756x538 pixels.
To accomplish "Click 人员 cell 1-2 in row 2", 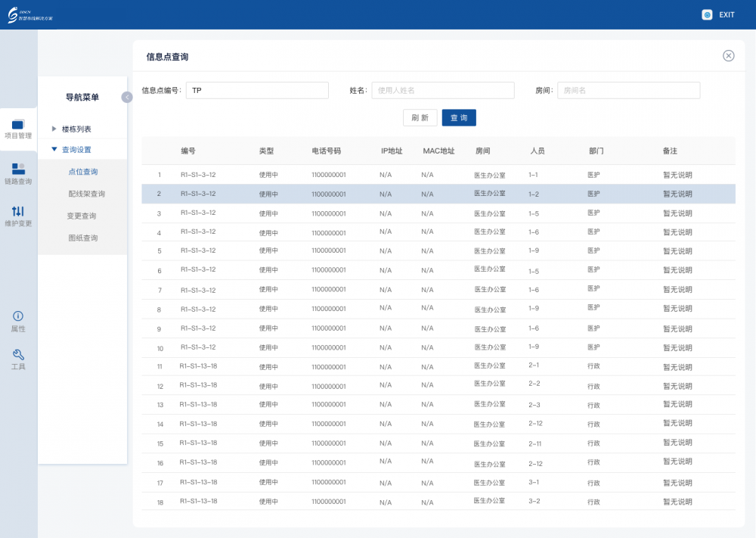I will 534,194.
